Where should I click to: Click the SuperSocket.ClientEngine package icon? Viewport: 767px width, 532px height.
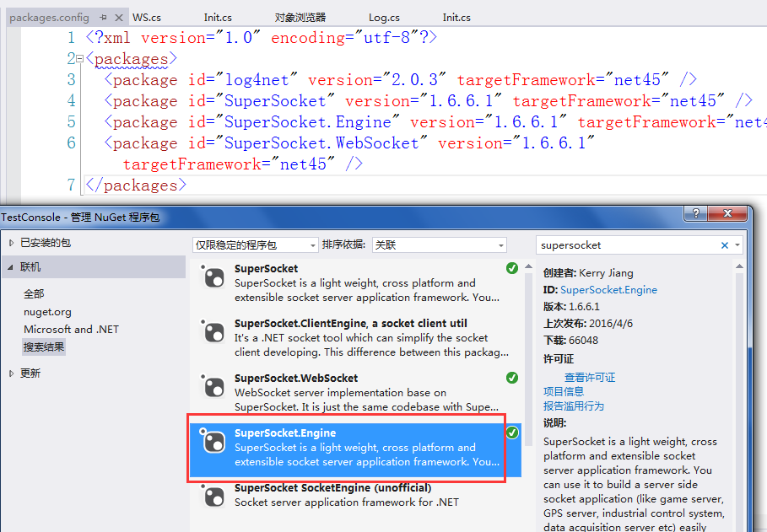click(213, 332)
